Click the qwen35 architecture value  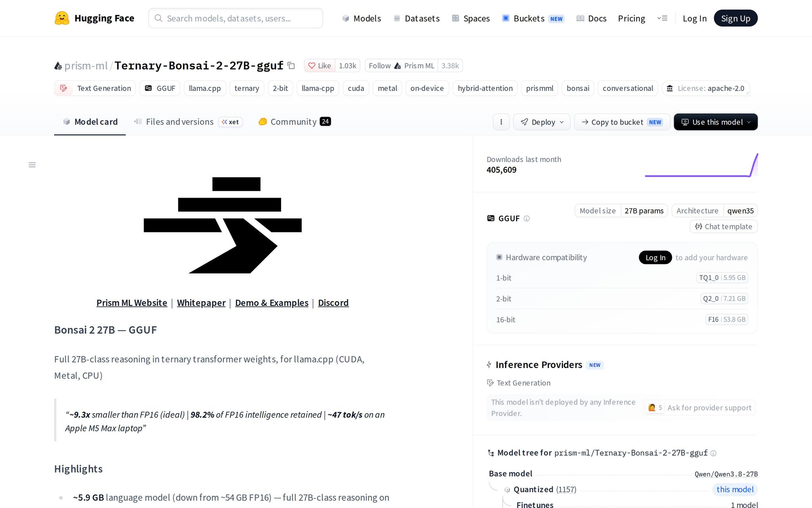point(740,211)
